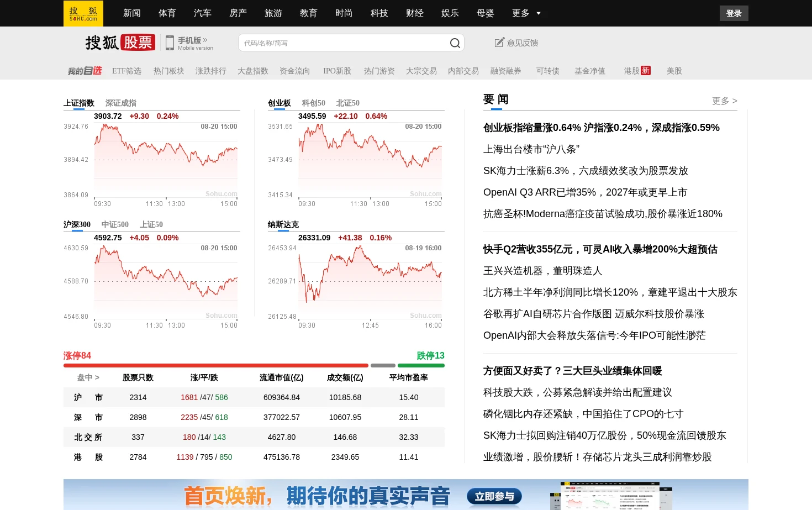Open 我的自选 in the stock menu
This screenshot has height=510, width=812.
85,71
